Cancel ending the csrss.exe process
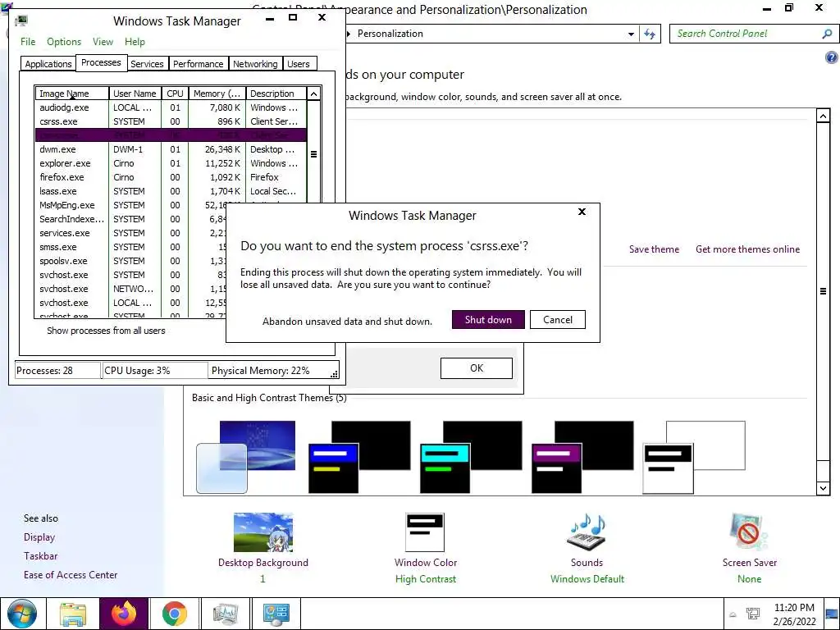840x630 pixels. coord(557,320)
